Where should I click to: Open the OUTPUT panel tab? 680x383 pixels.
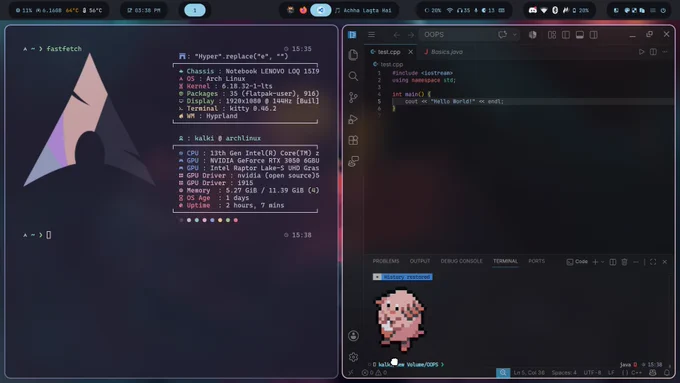point(420,261)
